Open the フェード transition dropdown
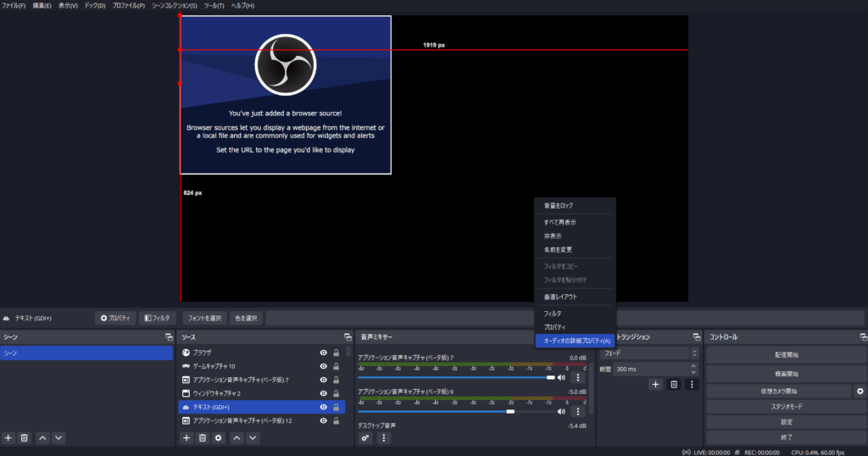This screenshot has width=868, height=456. click(649, 353)
